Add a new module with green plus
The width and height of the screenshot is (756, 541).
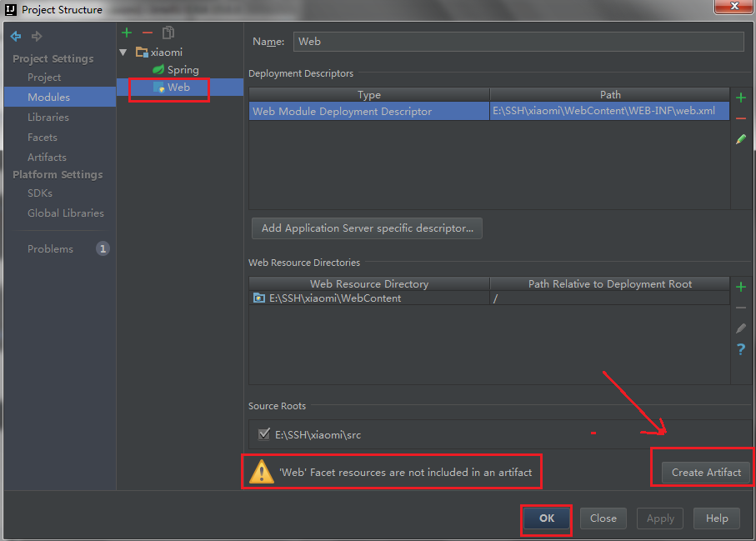click(x=127, y=33)
